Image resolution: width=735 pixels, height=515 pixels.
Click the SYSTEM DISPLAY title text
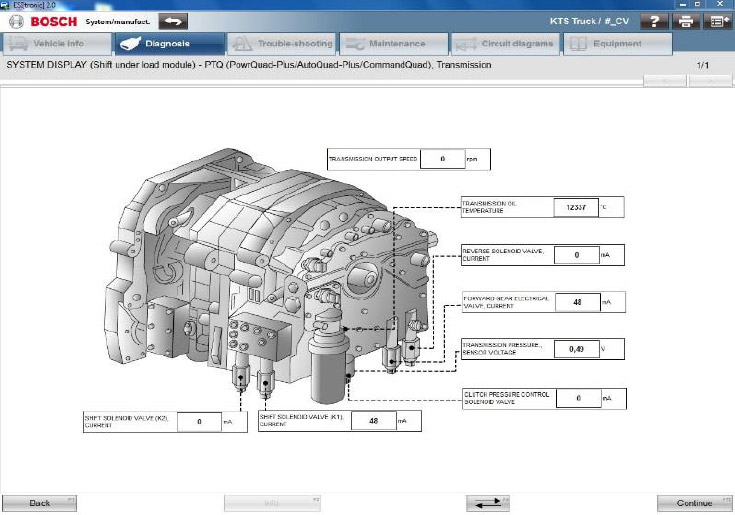point(248,65)
